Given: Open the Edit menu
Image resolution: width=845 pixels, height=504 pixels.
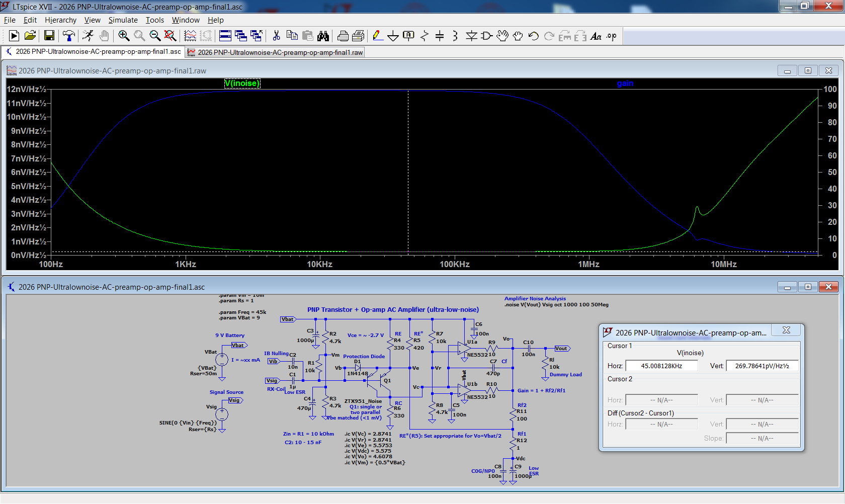Looking at the screenshot, I should (30, 20).
